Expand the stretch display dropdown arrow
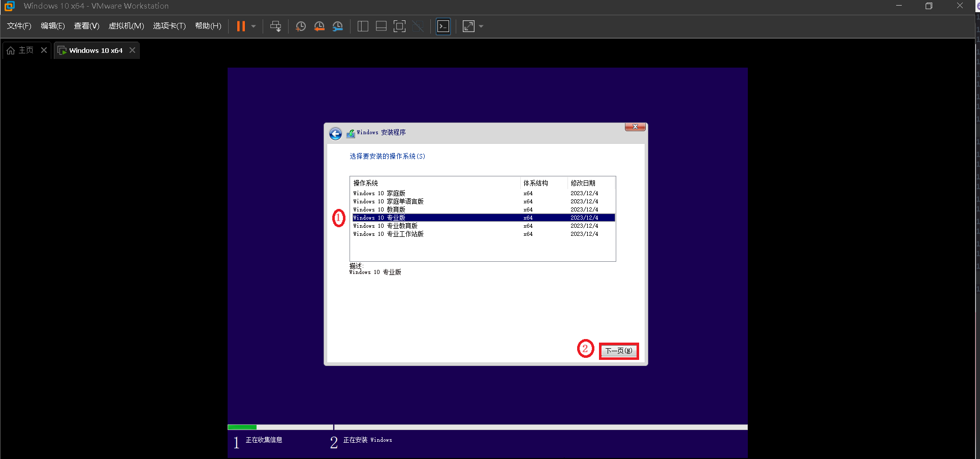980x459 pixels. point(481,26)
